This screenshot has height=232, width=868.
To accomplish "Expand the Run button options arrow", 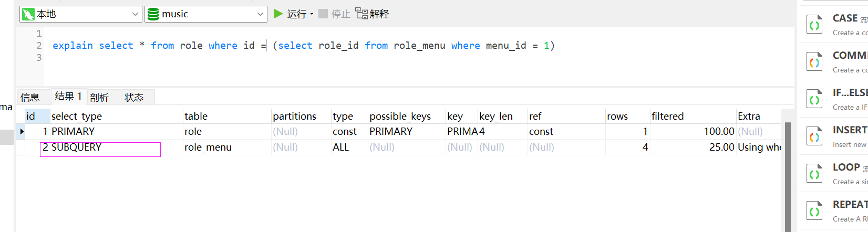I will click(x=312, y=14).
